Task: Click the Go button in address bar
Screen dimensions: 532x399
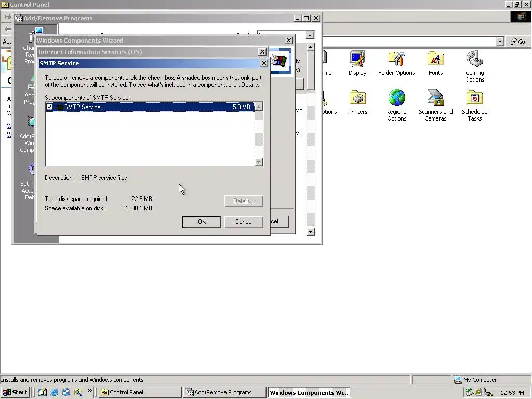Action: [518, 42]
